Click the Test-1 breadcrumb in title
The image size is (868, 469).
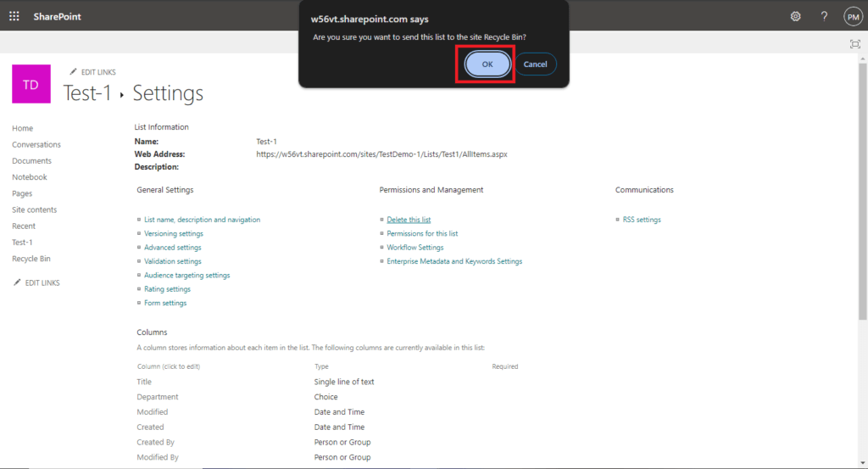[87, 93]
